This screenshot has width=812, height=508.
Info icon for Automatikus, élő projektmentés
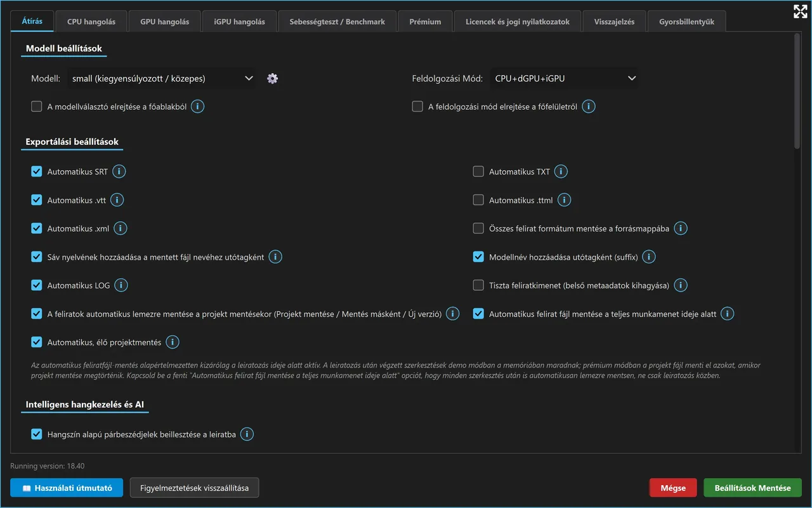click(x=173, y=343)
